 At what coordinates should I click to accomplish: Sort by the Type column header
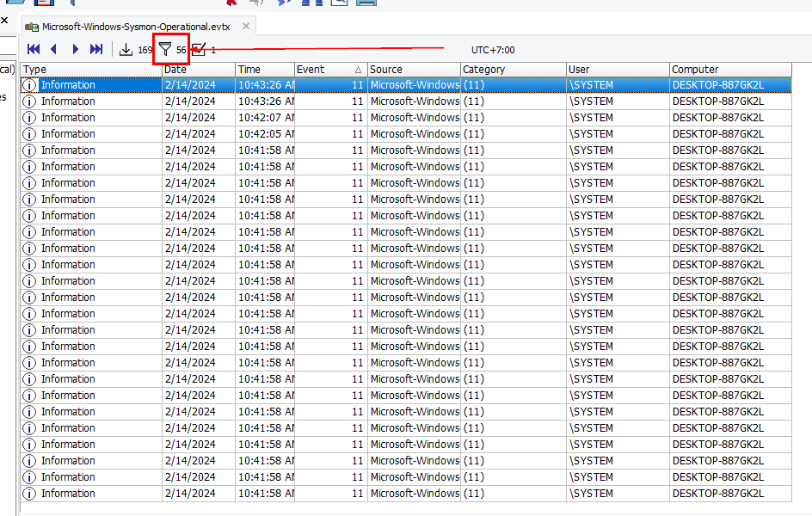click(x=90, y=70)
